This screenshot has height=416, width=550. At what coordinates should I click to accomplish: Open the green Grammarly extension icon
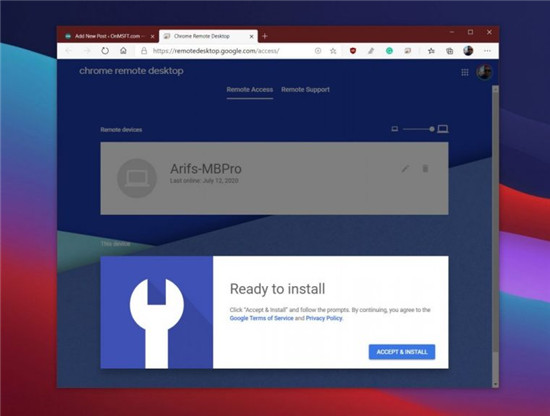point(389,51)
